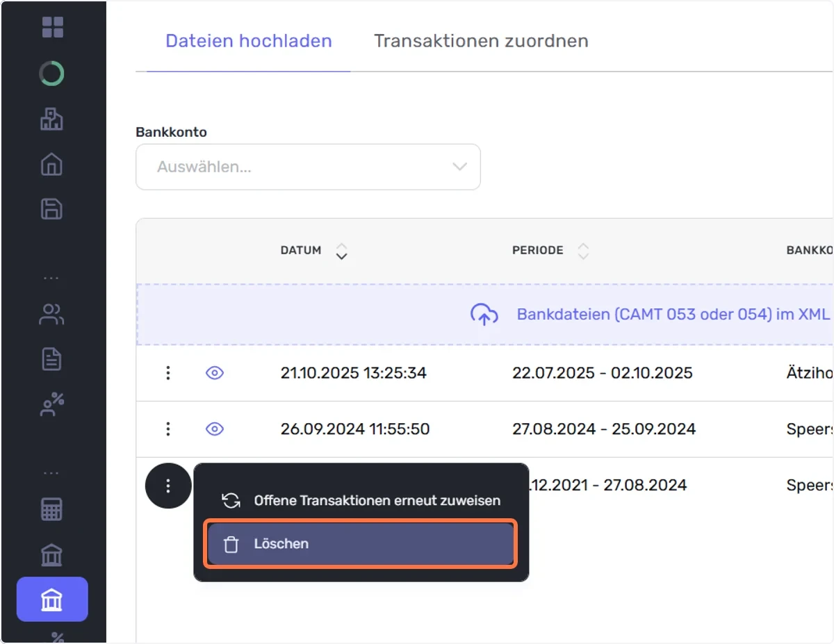Expand second sidebar ellipsis above the calculator icon
The height and width of the screenshot is (644, 834).
(51, 472)
